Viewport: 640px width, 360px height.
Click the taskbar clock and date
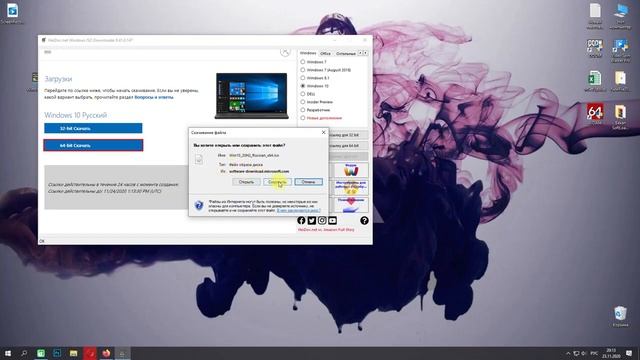(611, 353)
